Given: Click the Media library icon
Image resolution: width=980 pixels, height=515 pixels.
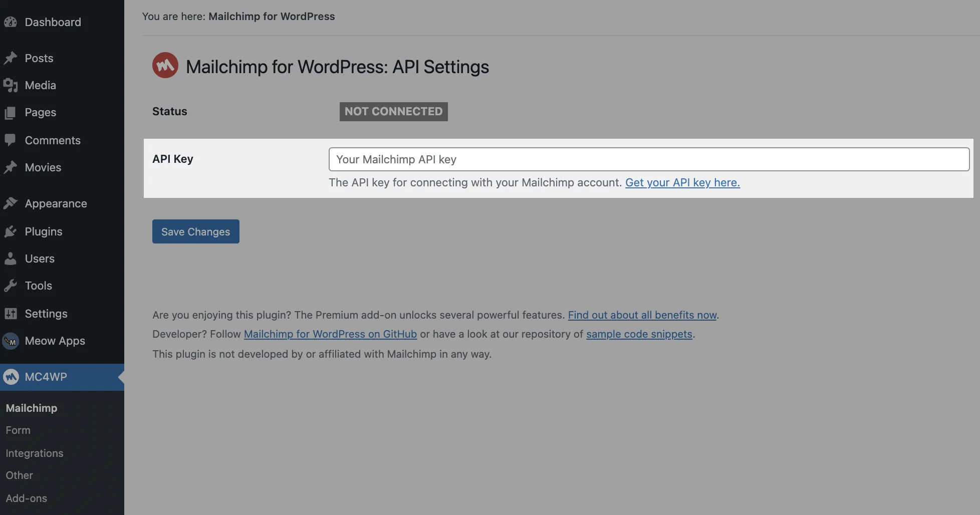Looking at the screenshot, I should click(x=11, y=85).
